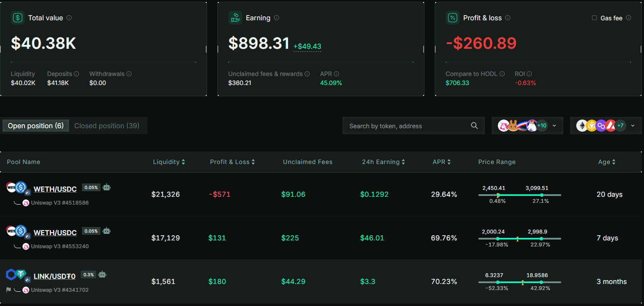This screenshot has height=306, width=644.
Task: Click the robot icon on first WETH/USDC row
Action: (x=107, y=187)
